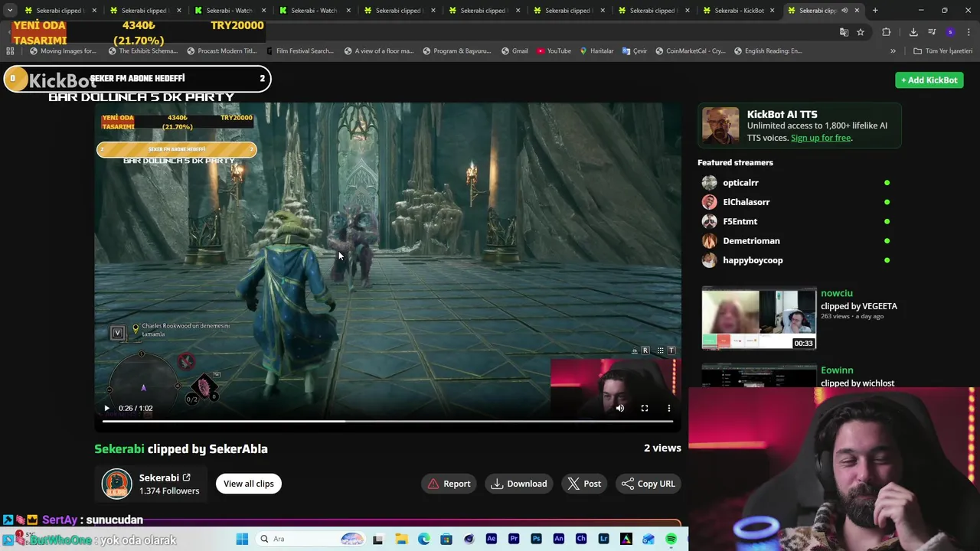Mute the active tab audio icon

pos(844,11)
